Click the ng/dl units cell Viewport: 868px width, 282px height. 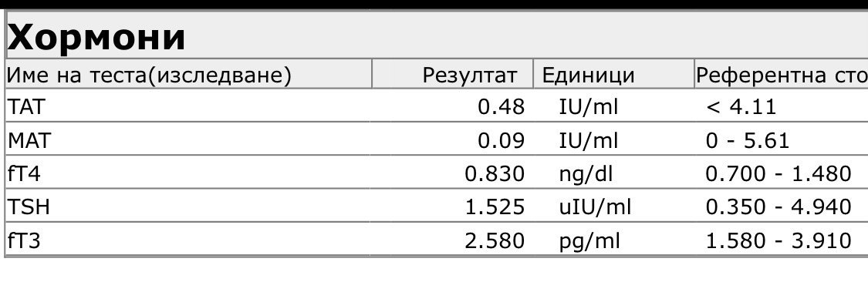click(586, 175)
